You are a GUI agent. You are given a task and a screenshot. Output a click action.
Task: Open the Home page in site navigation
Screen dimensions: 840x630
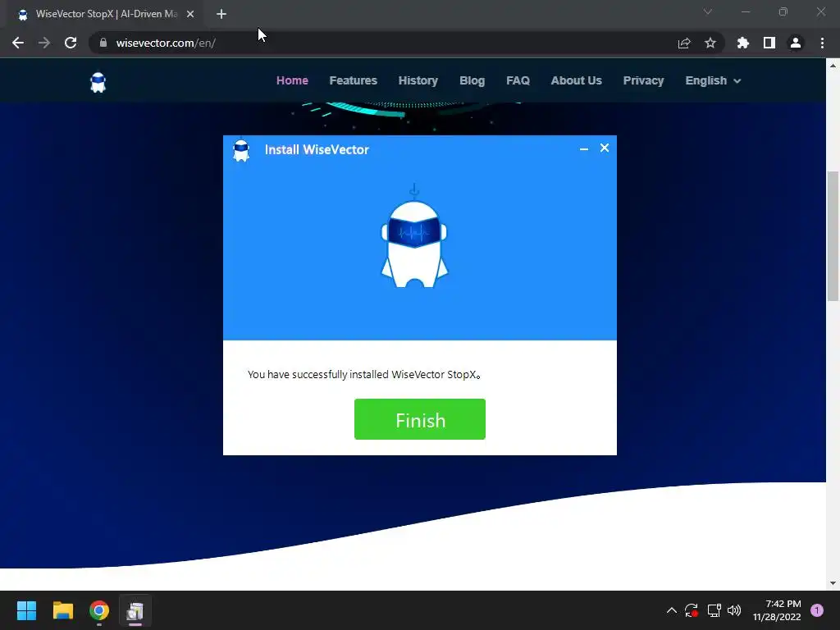pyautogui.click(x=292, y=80)
